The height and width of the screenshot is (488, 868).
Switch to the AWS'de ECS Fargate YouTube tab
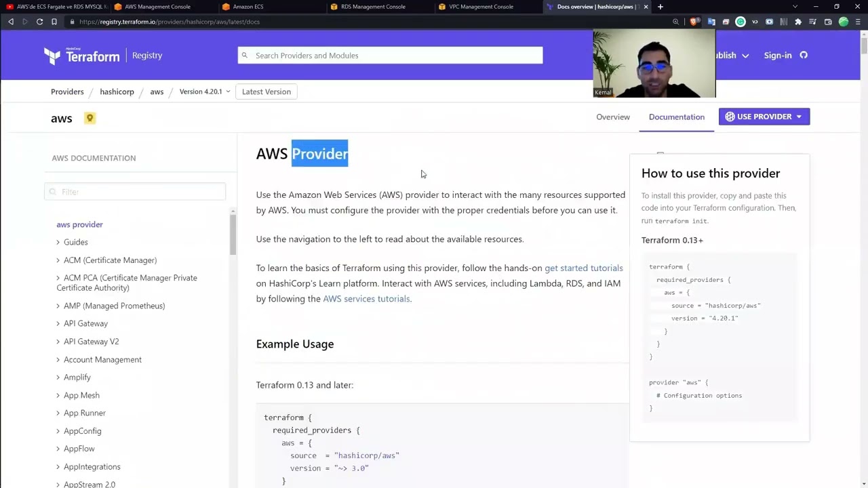click(x=55, y=7)
